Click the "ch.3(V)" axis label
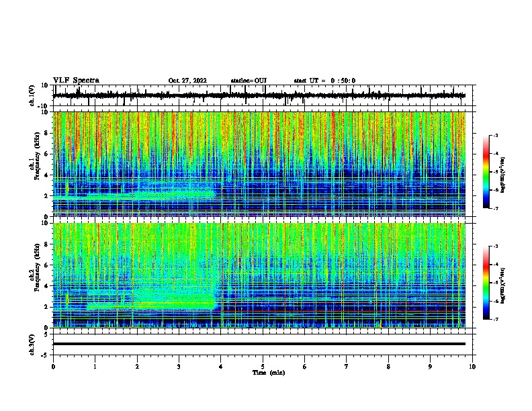Viewport: 532px width, 411px height. [x=32, y=345]
